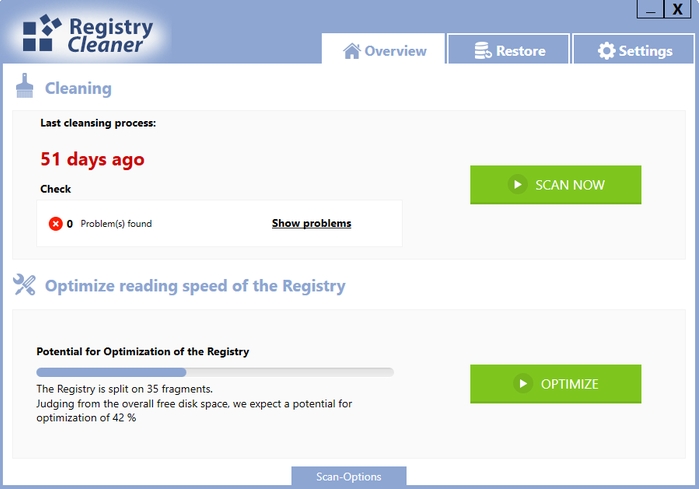Click 'Last cleansing process:' label

(x=98, y=123)
